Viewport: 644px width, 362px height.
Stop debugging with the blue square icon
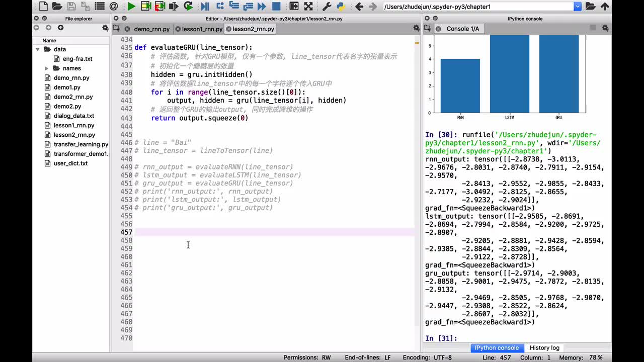coord(276,7)
